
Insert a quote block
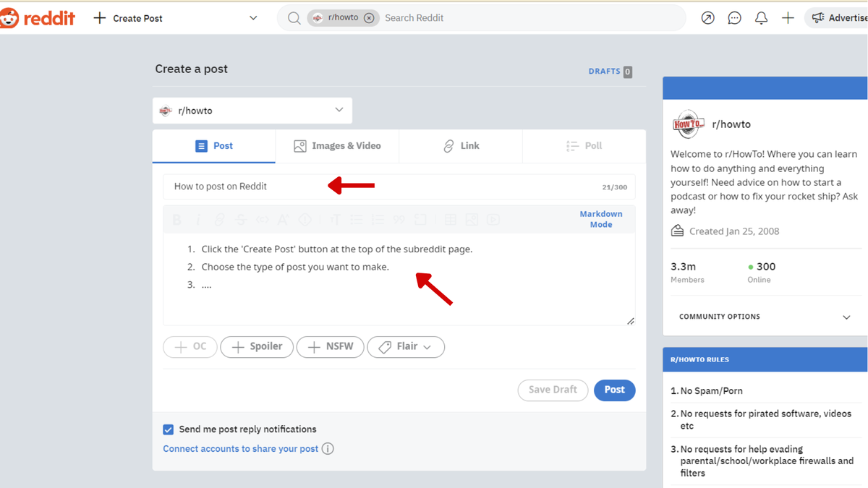click(399, 219)
